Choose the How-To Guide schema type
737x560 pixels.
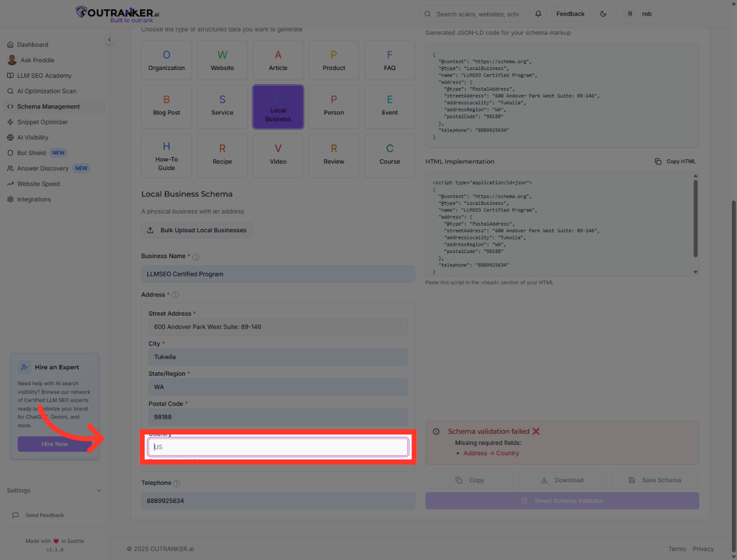[x=166, y=156]
